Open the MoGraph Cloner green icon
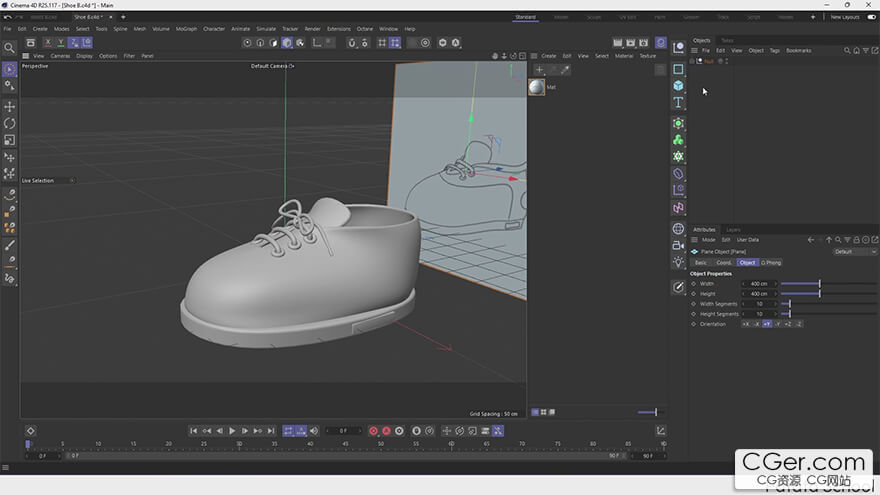The image size is (880, 495). (x=679, y=140)
